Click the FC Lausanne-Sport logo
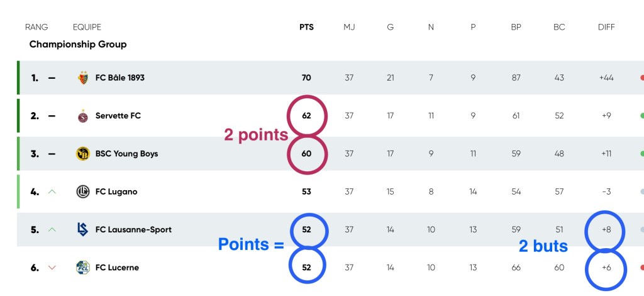This screenshot has height=296, width=644. [x=83, y=229]
